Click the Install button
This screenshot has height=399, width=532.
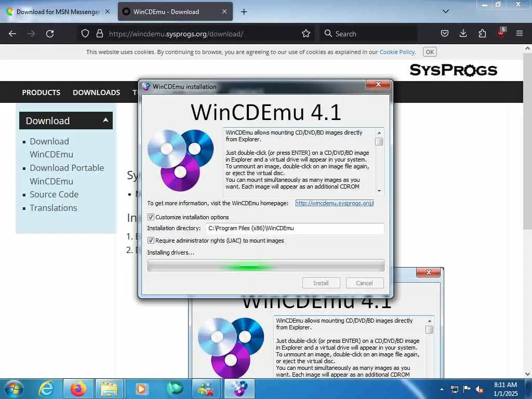pos(321,283)
